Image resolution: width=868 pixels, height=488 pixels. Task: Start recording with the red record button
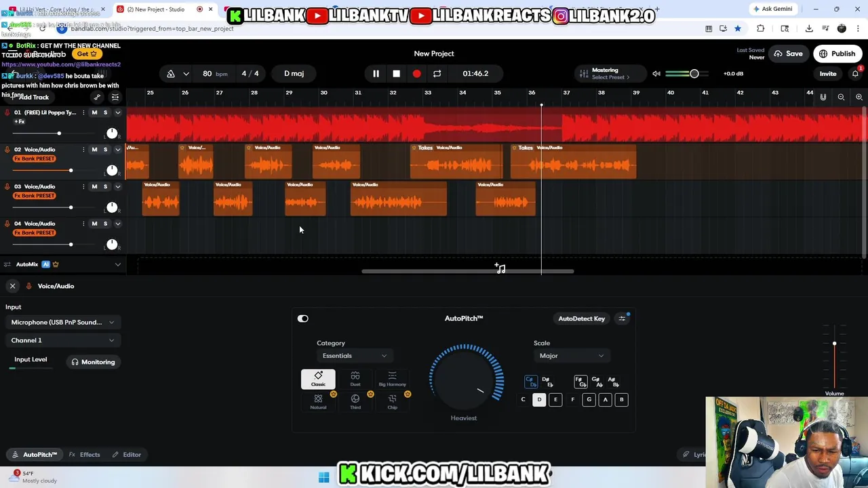tap(416, 73)
